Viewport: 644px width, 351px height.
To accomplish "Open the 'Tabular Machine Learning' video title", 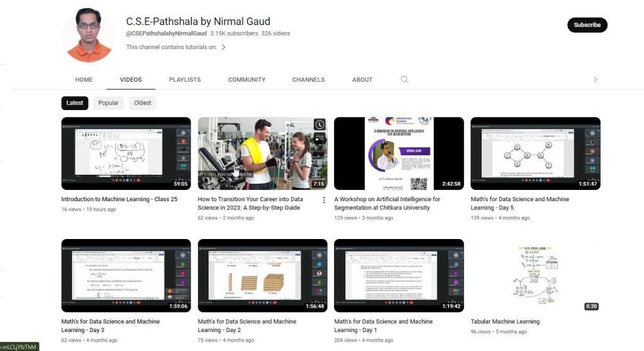I will 505,322.
